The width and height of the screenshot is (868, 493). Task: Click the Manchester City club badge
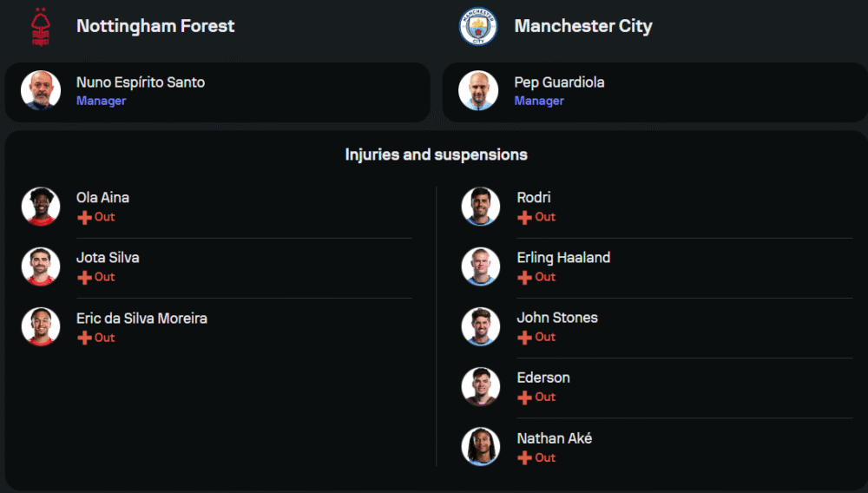coord(478,26)
